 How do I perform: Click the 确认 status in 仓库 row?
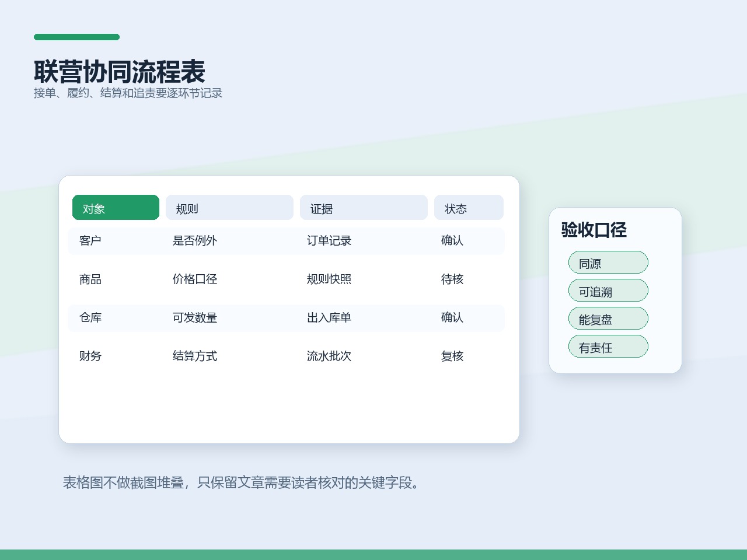pyautogui.click(x=452, y=318)
